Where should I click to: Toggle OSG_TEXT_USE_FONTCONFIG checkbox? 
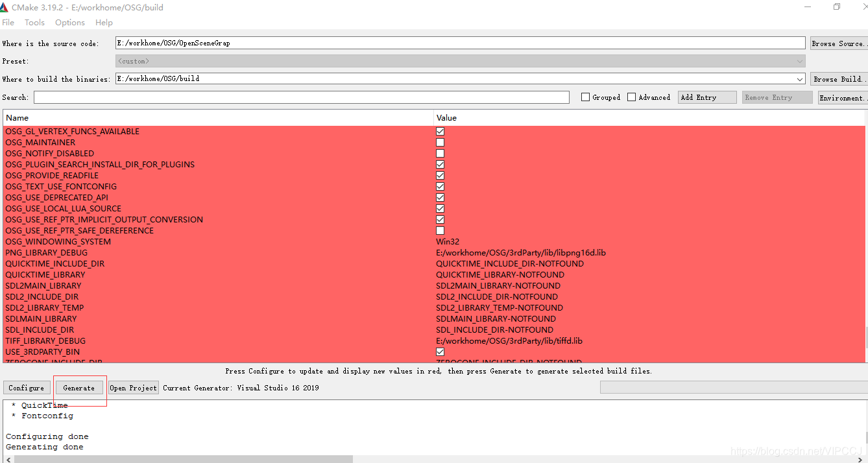click(440, 187)
